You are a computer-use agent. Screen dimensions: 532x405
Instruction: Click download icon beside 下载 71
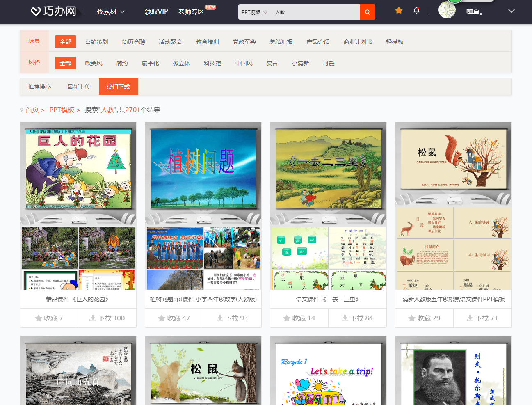[470, 318]
